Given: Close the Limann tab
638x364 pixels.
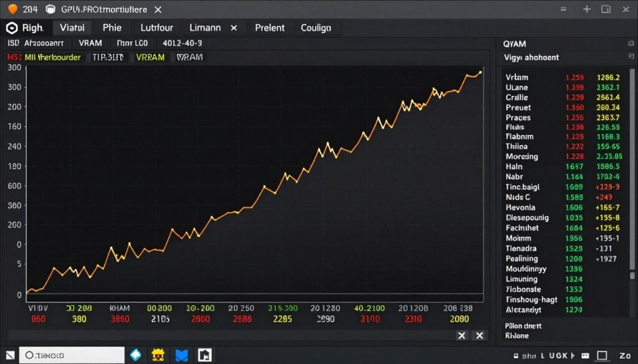Looking at the screenshot, I should [234, 28].
